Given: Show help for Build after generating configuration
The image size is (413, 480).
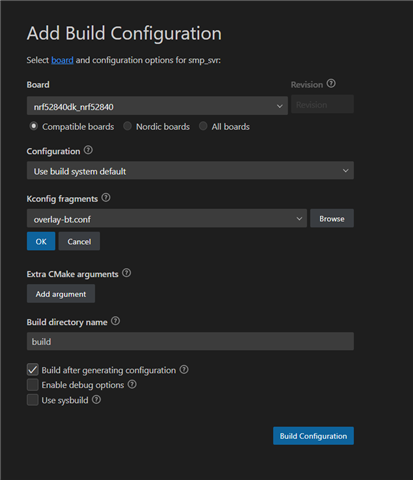Looking at the screenshot, I should [184, 370].
